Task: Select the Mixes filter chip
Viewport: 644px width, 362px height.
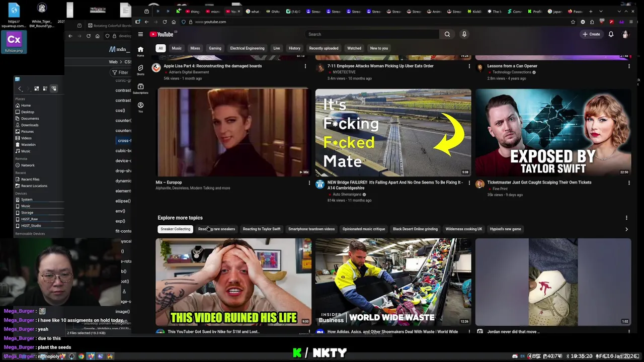Action: (195, 48)
